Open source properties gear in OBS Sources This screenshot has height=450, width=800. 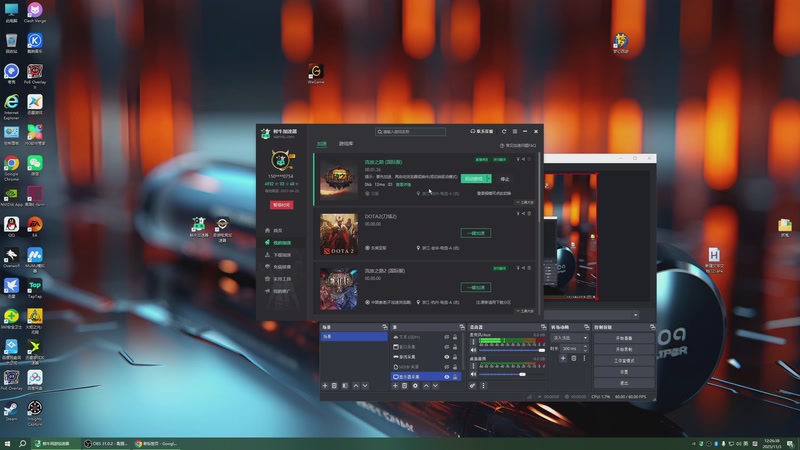tap(415, 386)
